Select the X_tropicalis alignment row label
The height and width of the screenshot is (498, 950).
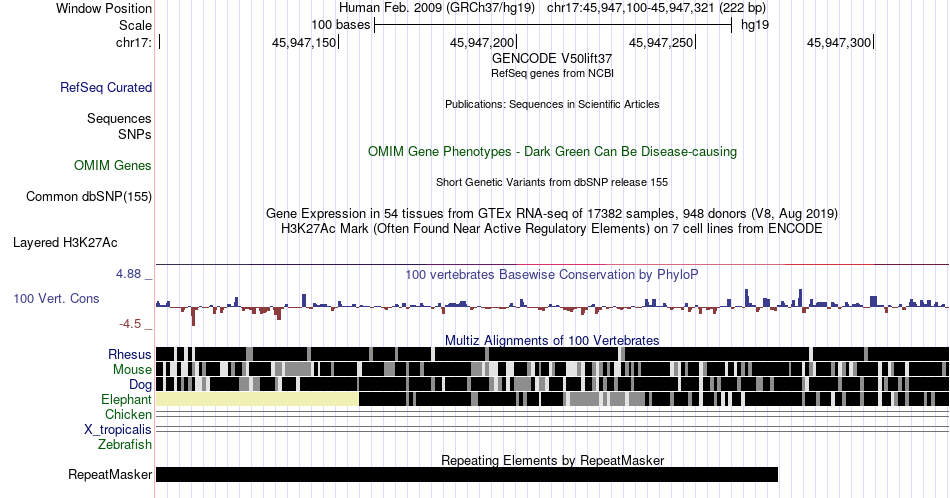point(117,430)
